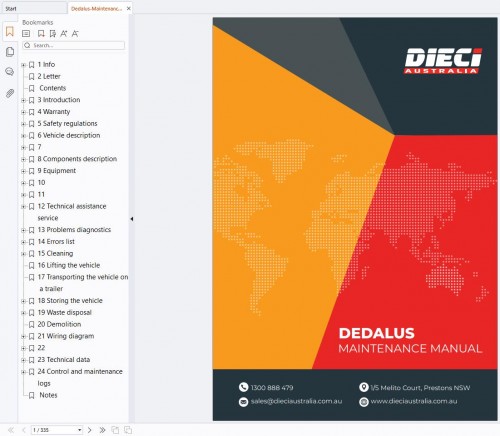500x436 pixels.
Task: Open the bookmark labeled 7
Action: point(39,147)
